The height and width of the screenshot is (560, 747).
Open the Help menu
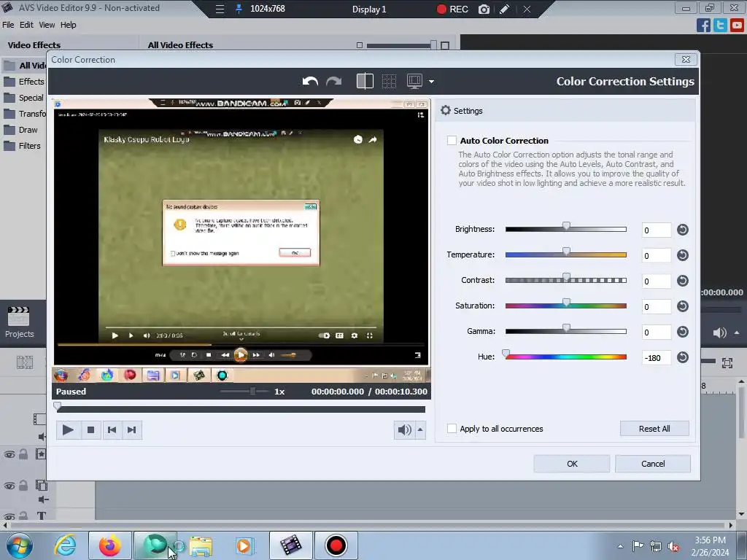pyautogui.click(x=68, y=25)
